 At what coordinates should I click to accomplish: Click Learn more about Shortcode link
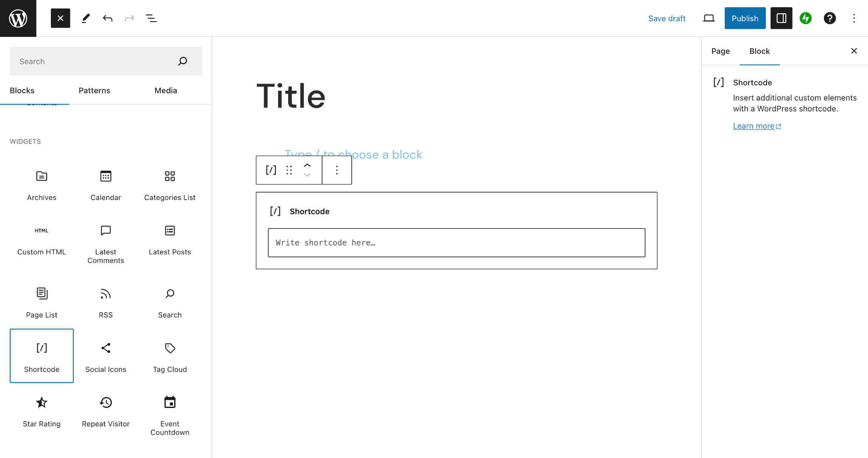756,125
